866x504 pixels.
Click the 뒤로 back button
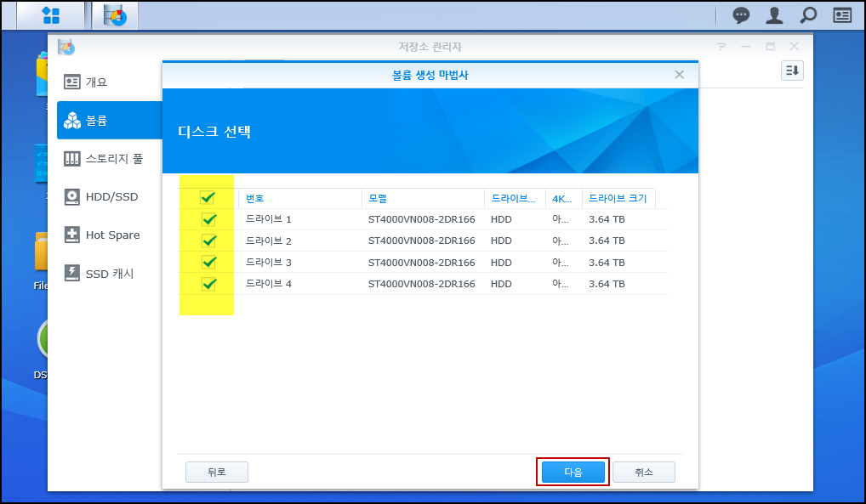click(216, 472)
